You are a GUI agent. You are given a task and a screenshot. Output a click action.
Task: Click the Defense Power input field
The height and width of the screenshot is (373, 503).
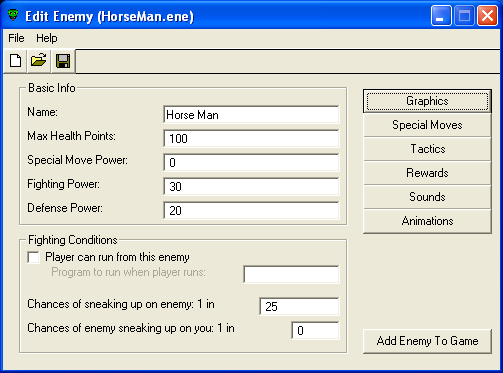click(251, 211)
